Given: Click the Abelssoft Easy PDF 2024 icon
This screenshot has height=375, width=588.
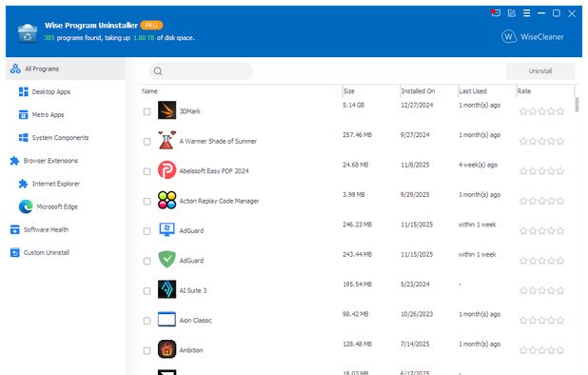Looking at the screenshot, I should coord(167,169).
